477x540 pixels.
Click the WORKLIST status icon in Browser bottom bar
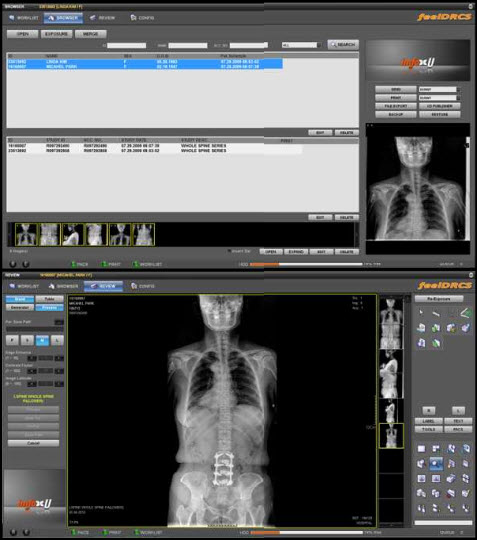click(x=136, y=264)
